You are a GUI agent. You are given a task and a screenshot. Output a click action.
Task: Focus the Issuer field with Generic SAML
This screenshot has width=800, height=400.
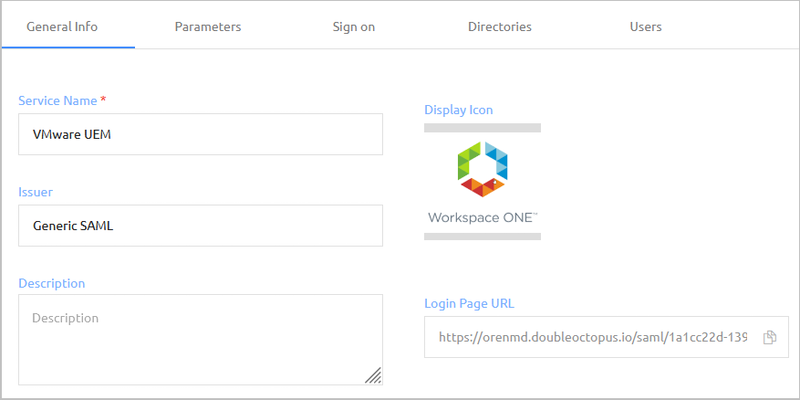[x=201, y=226]
